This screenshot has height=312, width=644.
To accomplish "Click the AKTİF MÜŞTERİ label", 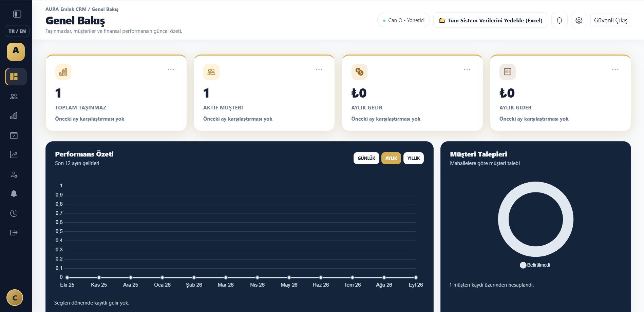I will pyautogui.click(x=223, y=108).
